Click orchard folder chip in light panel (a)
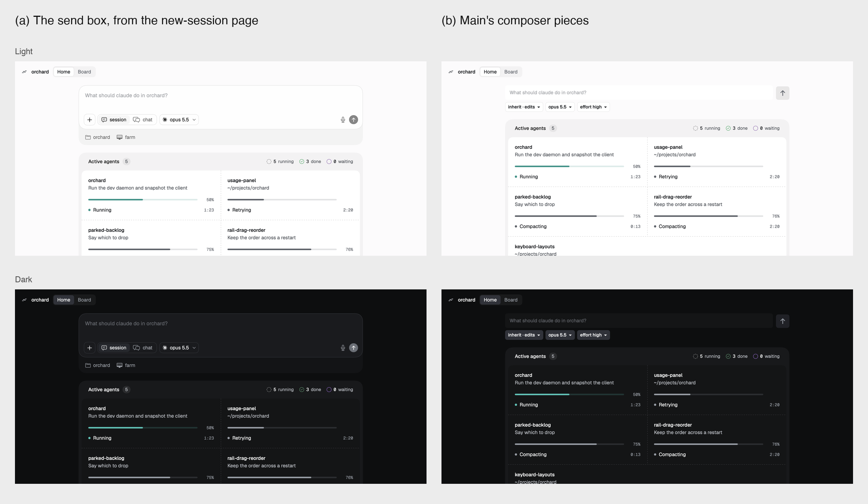868x504 pixels. point(98,137)
